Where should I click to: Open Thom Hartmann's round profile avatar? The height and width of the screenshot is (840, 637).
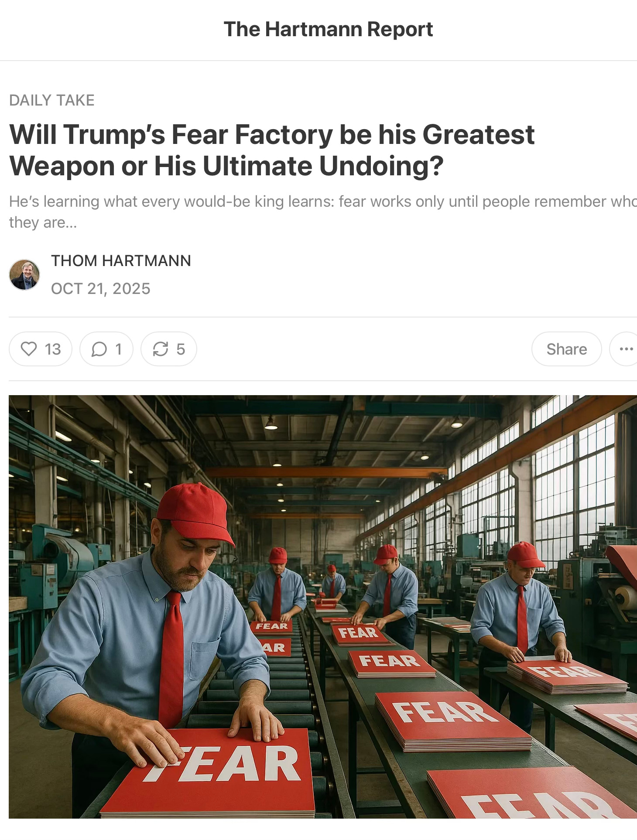point(24,275)
